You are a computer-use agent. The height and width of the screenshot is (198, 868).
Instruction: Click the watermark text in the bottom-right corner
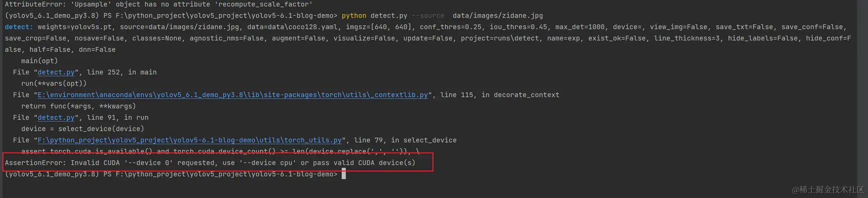(828, 189)
